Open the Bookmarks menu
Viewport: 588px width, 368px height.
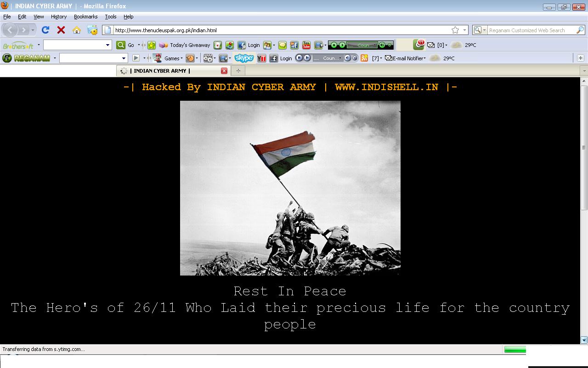pyautogui.click(x=85, y=17)
